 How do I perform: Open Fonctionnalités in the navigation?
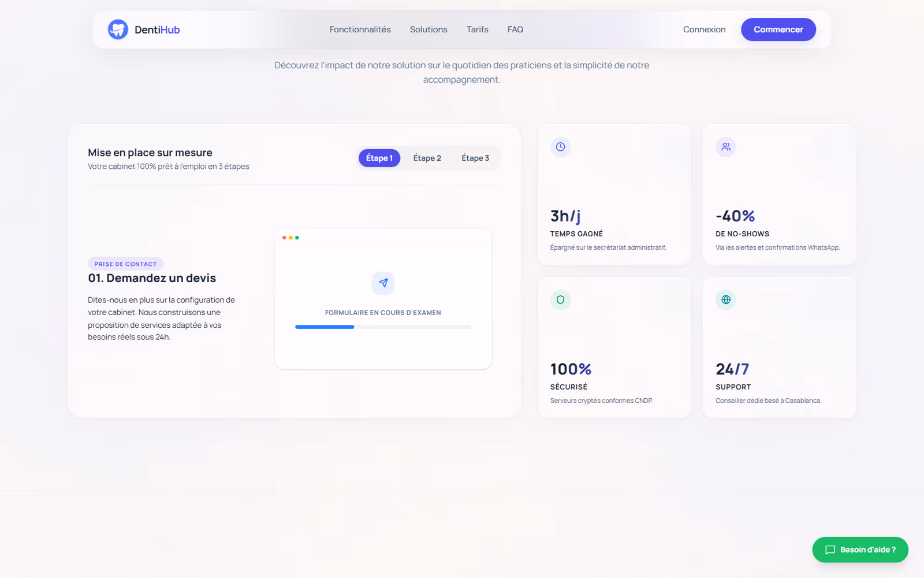coord(360,29)
